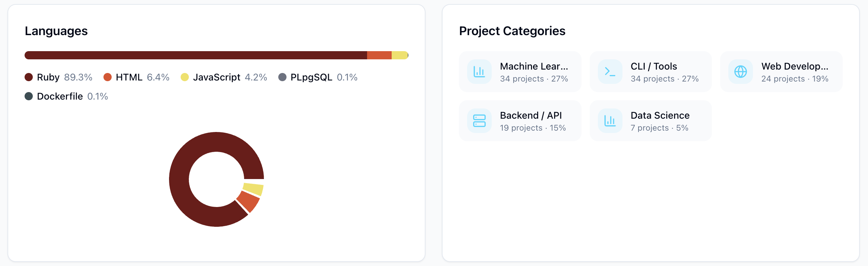Open the Data Science category title
The height and width of the screenshot is (266, 868).
tap(660, 115)
